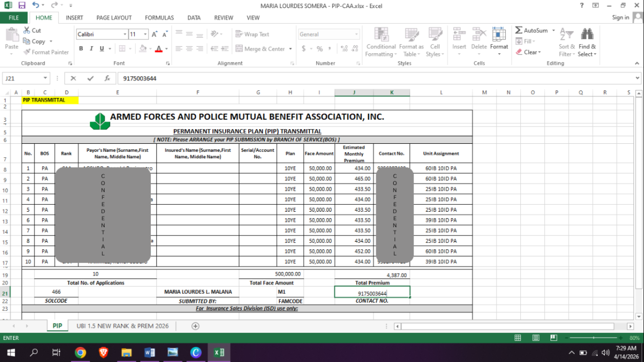Apply the Percent Style format
Image resolution: width=644 pixels, height=362 pixels.
(320, 49)
